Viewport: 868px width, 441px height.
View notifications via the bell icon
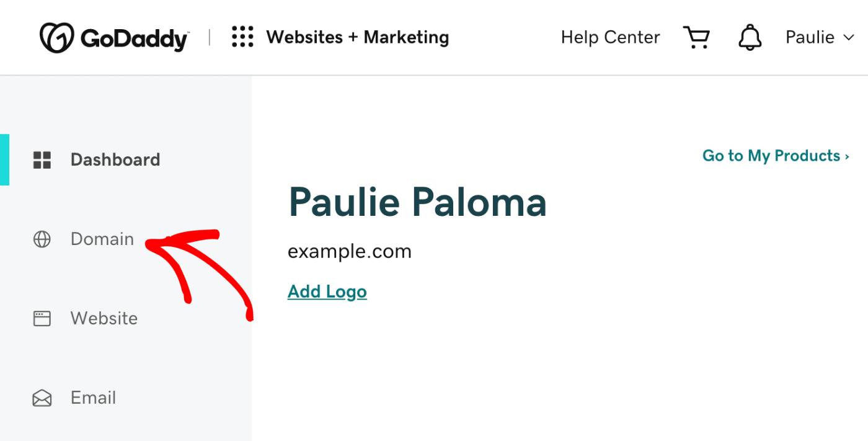(750, 37)
